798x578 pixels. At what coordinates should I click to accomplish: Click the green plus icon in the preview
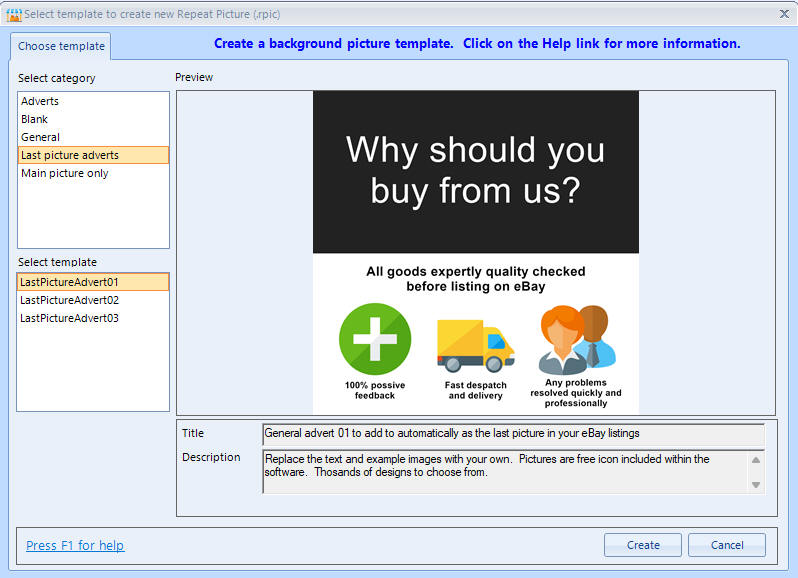(x=375, y=339)
